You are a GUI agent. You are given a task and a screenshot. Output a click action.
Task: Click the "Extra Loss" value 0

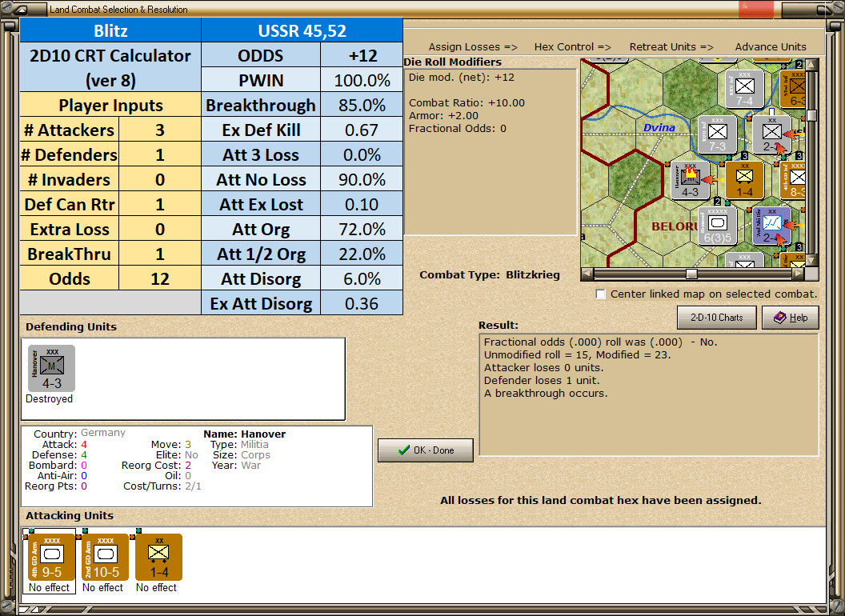[x=159, y=229]
